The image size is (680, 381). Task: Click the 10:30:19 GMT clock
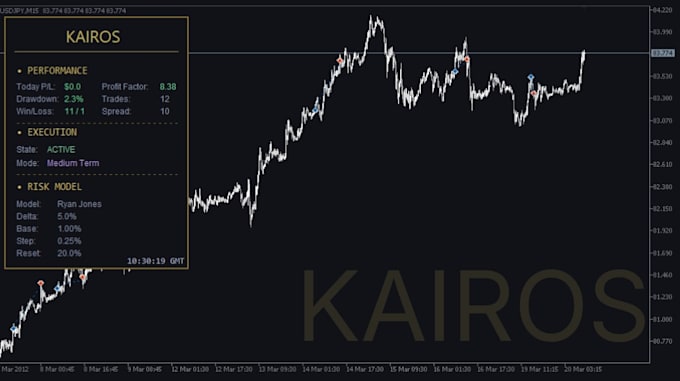155,261
